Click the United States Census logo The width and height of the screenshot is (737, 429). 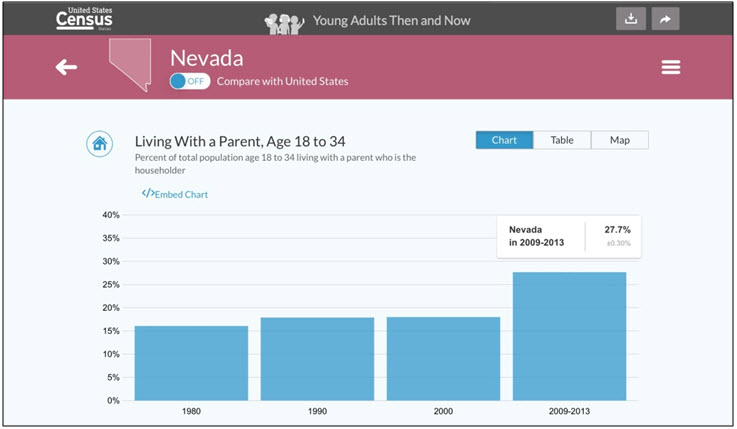[x=84, y=19]
